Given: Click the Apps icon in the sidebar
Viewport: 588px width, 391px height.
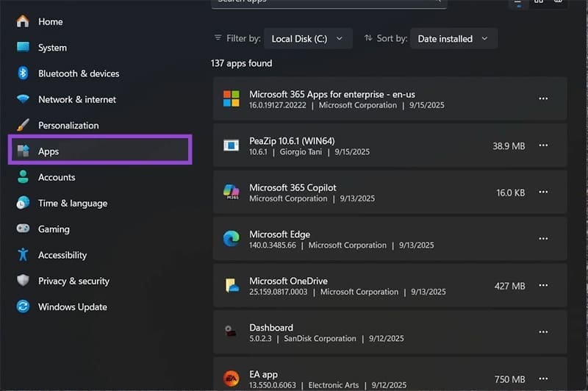Looking at the screenshot, I should [x=23, y=151].
